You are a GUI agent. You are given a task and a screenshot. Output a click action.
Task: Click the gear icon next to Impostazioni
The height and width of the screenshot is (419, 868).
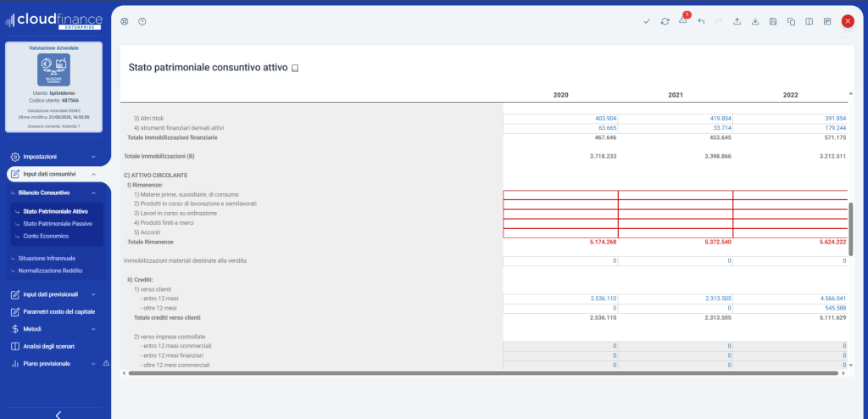pyautogui.click(x=15, y=157)
